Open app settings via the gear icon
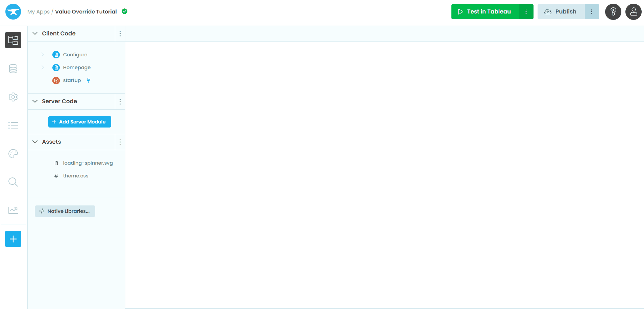This screenshot has width=644, height=309. pos(13,97)
